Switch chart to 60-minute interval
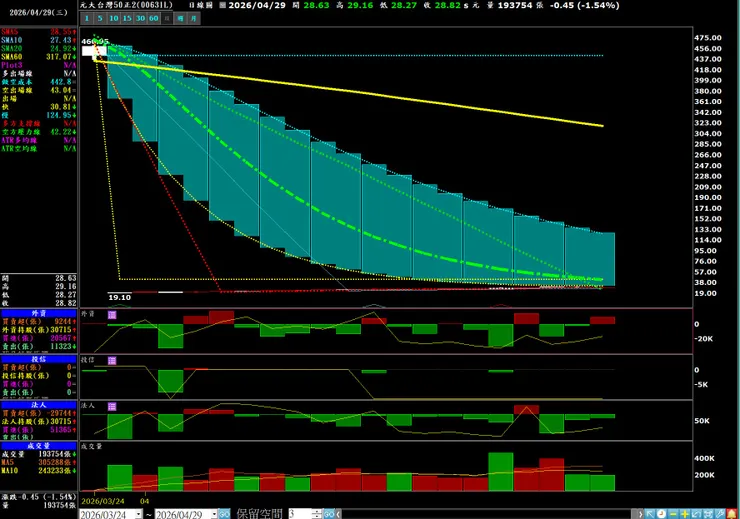Image resolution: width=740 pixels, height=519 pixels. [154, 18]
